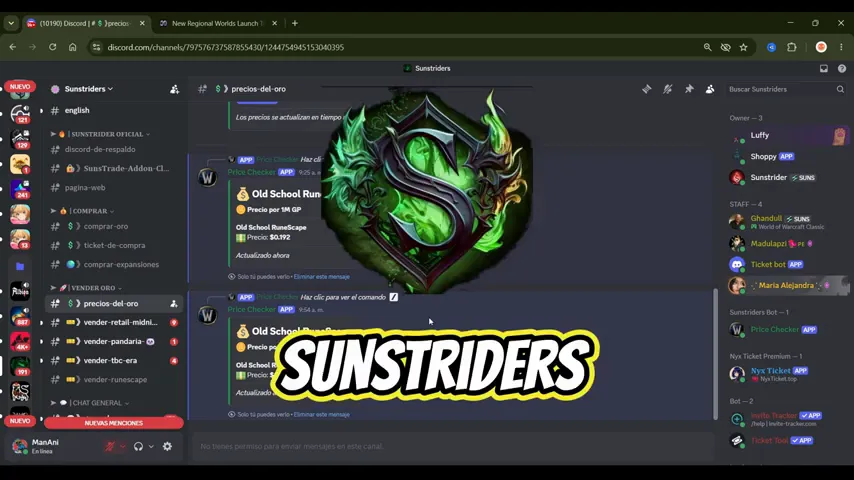Open server icon with 241 badge
This screenshot has height=480, width=854.
tap(20, 189)
